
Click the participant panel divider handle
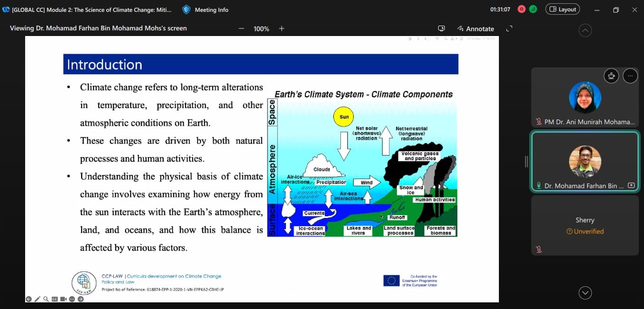pos(526,162)
